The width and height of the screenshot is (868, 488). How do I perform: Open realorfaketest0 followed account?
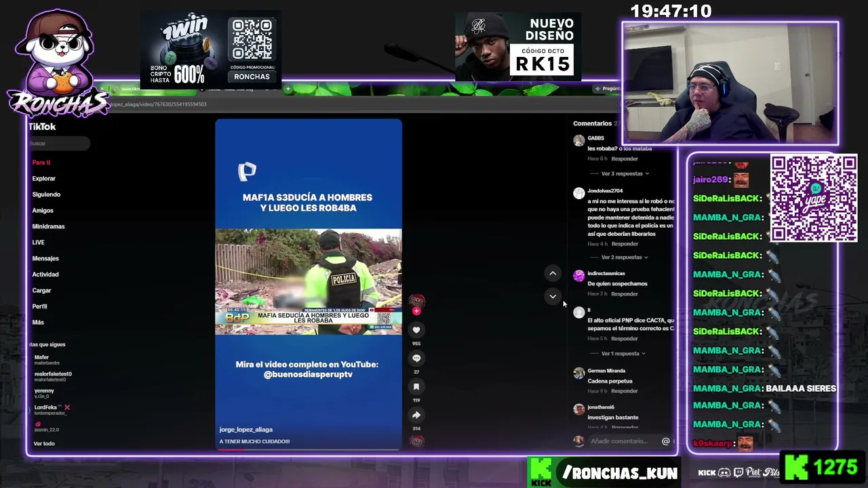[53, 376]
